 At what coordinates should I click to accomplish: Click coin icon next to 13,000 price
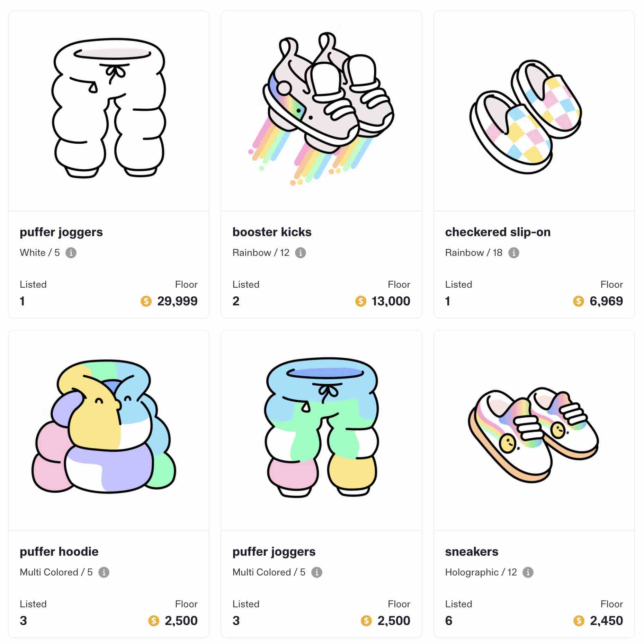[361, 301]
